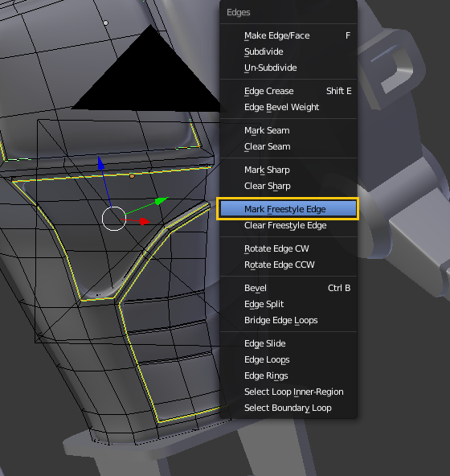This screenshot has height=476, width=450.
Task: Click the blue Z-axis manipulator arrow
Action: [x=100, y=163]
